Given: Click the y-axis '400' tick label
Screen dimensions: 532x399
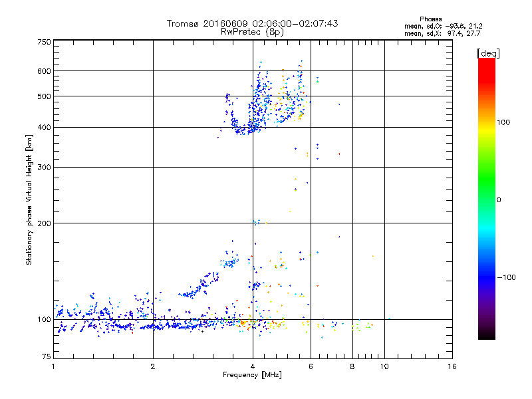Looking at the screenshot, I should tap(44, 128).
